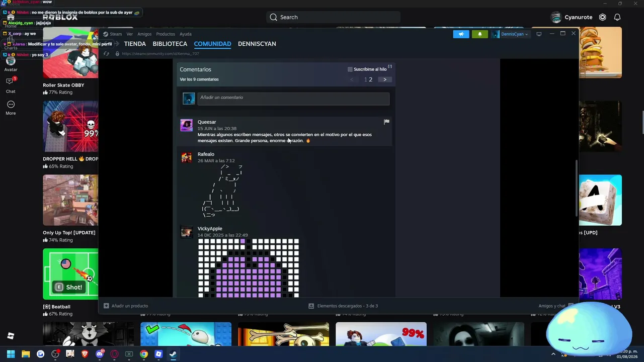This screenshot has height=362, width=644.
Task: Select the COMUNIDAD tab
Action: click(212, 44)
